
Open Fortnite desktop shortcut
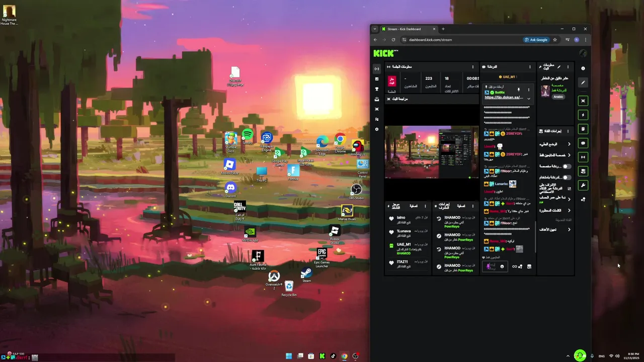(x=293, y=172)
